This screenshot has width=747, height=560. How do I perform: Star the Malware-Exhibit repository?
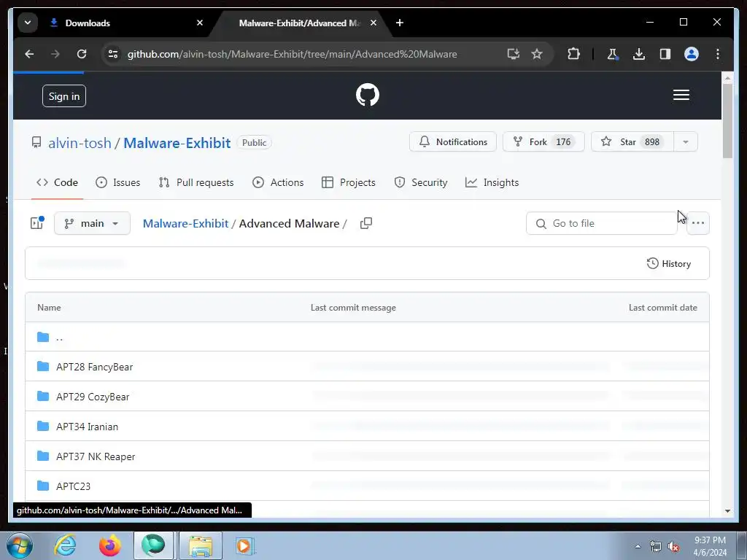tap(632, 142)
